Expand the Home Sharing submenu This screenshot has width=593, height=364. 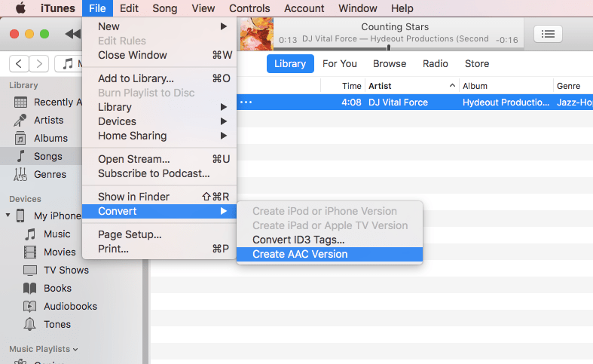click(x=159, y=136)
